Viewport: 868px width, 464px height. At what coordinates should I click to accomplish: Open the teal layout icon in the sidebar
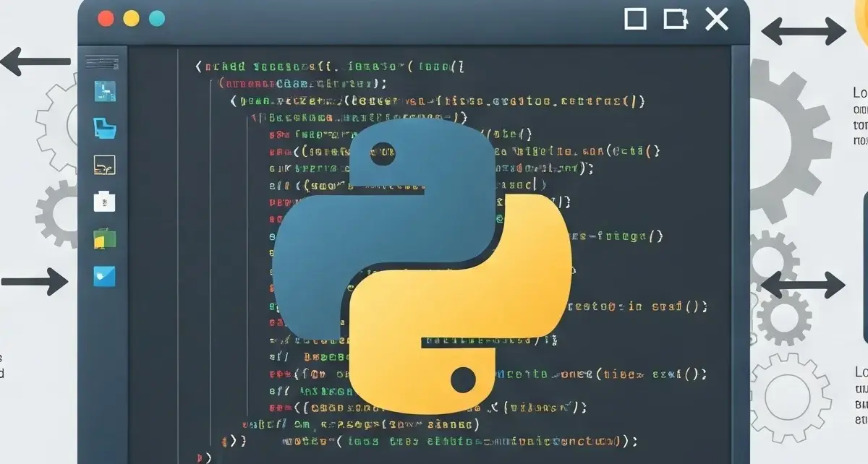click(x=105, y=91)
